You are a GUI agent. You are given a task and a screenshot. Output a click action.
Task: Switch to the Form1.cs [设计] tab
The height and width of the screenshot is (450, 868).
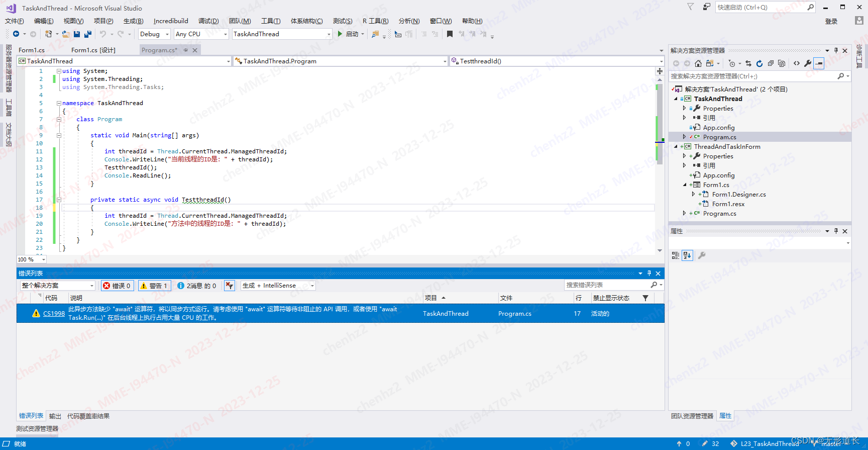[x=93, y=50]
